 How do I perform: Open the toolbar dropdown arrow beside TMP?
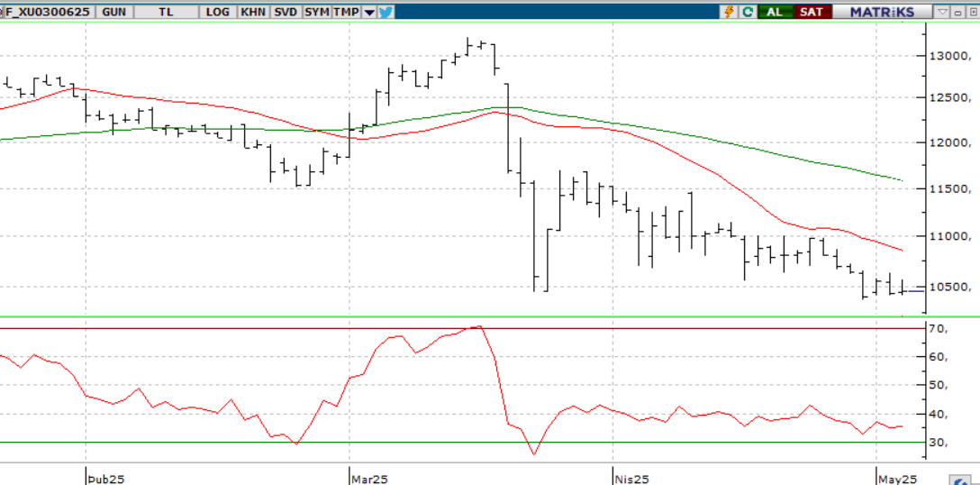(x=369, y=13)
